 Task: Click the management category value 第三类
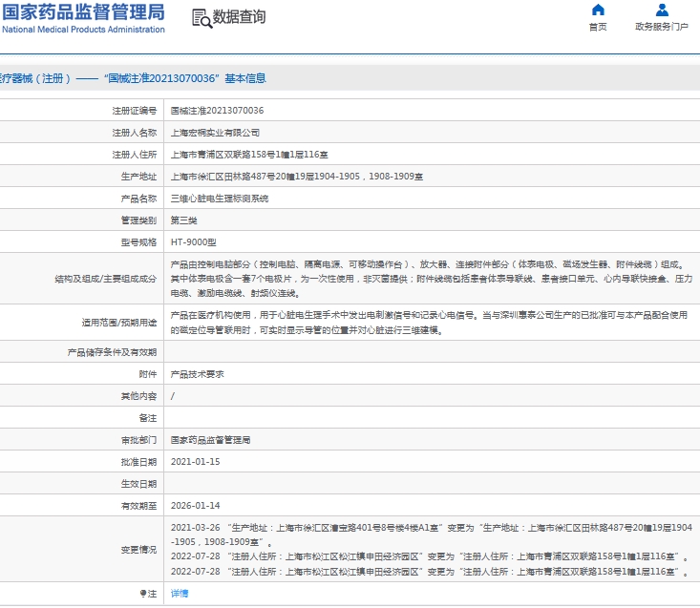point(184,220)
